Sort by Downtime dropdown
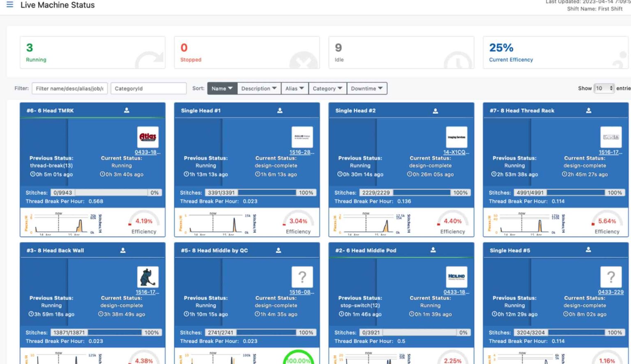Screen dimensions: 631x364 pos(366,88)
